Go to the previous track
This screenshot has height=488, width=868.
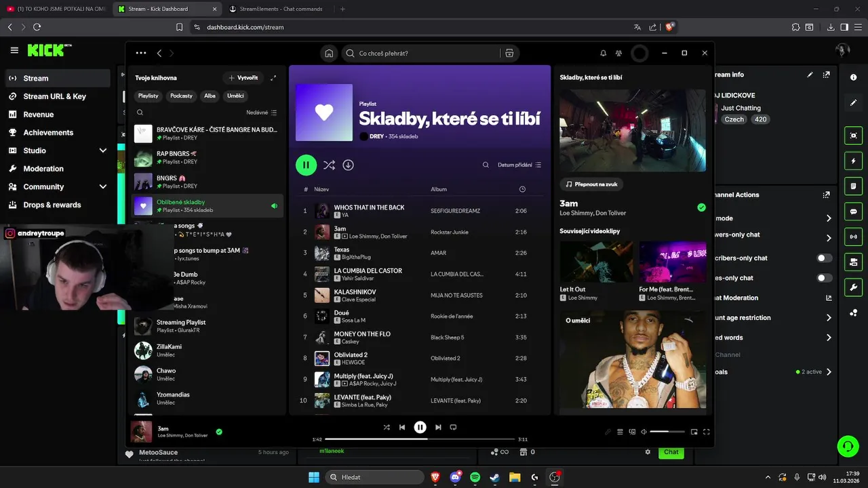[402, 427]
